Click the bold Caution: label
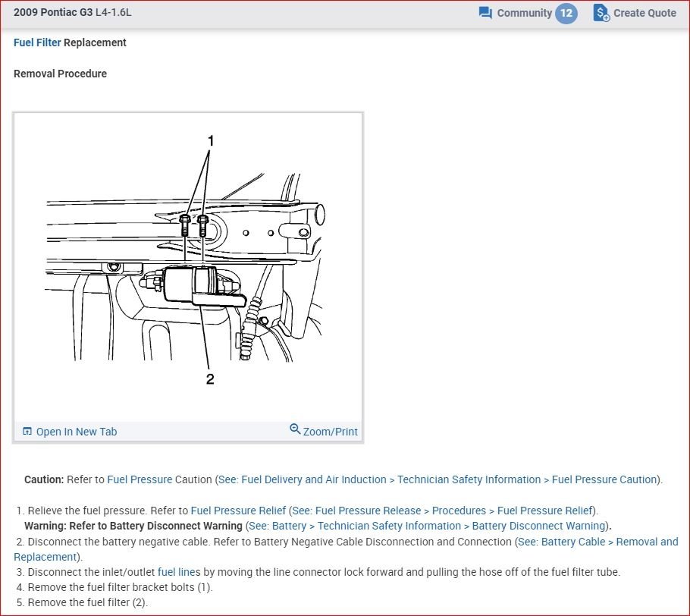 click(x=44, y=479)
